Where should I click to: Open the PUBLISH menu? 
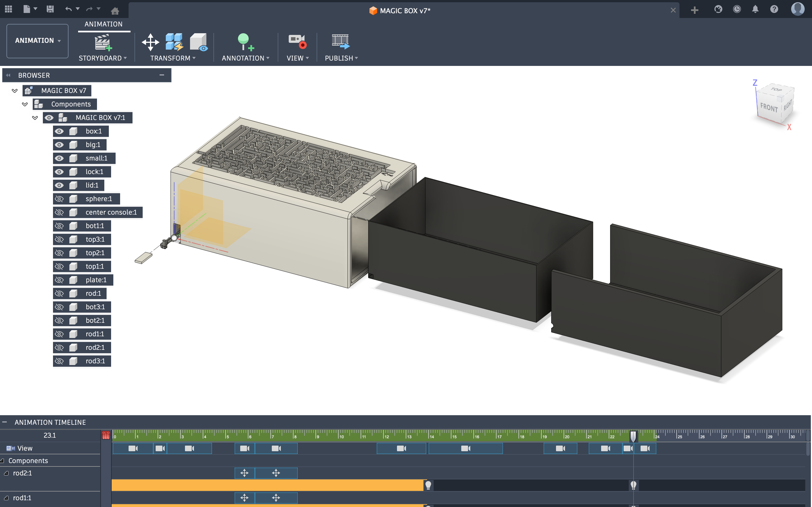341,58
